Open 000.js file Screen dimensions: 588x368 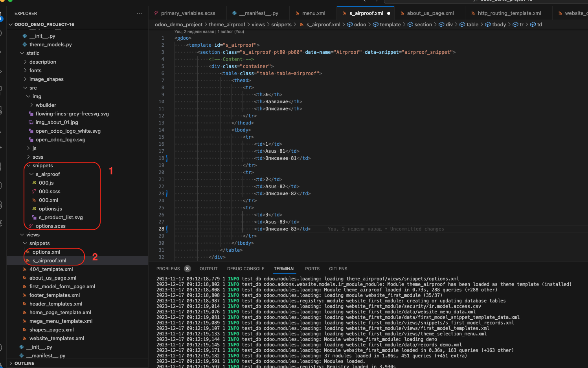tap(46, 183)
